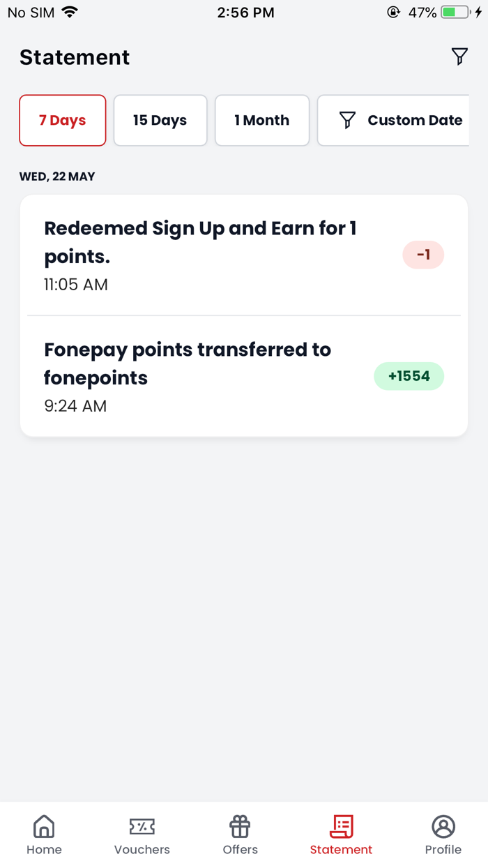Select the Statement book icon

[x=341, y=825]
